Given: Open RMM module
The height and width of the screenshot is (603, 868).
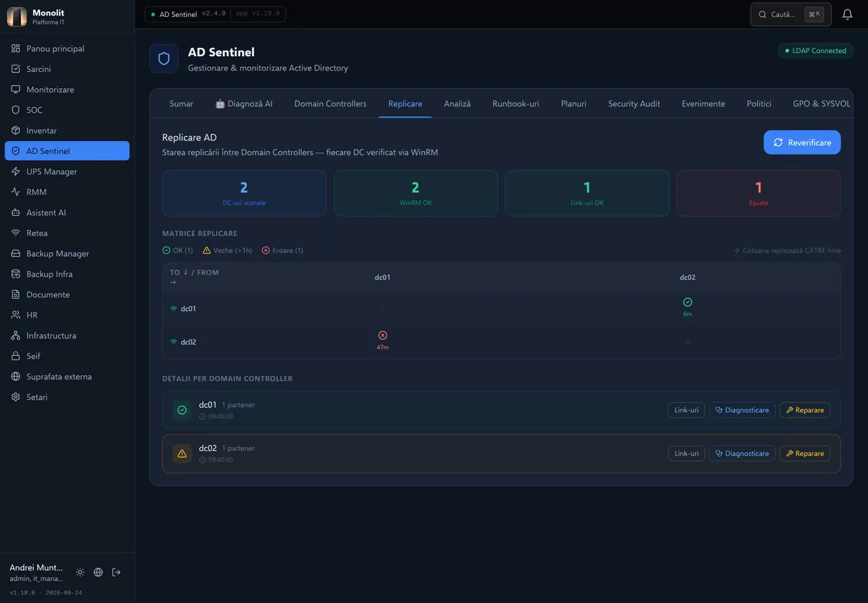Looking at the screenshot, I should (x=66, y=192).
